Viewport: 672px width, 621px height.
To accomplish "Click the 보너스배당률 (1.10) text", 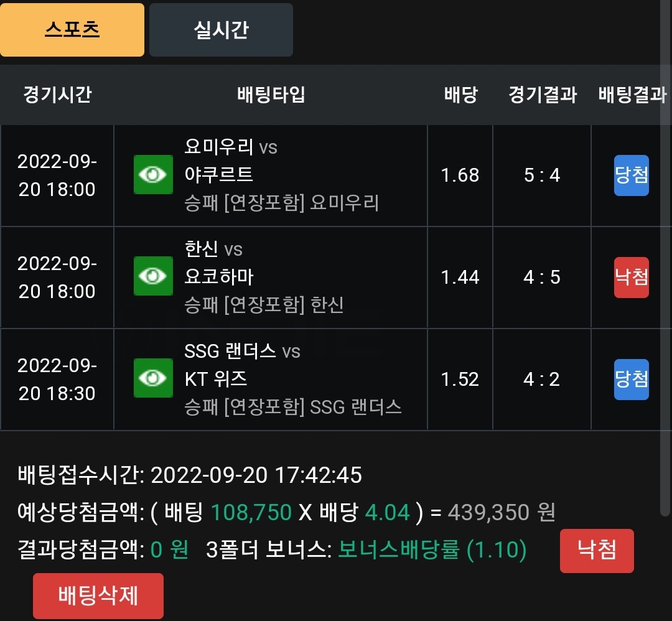I will tap(432, 550).
